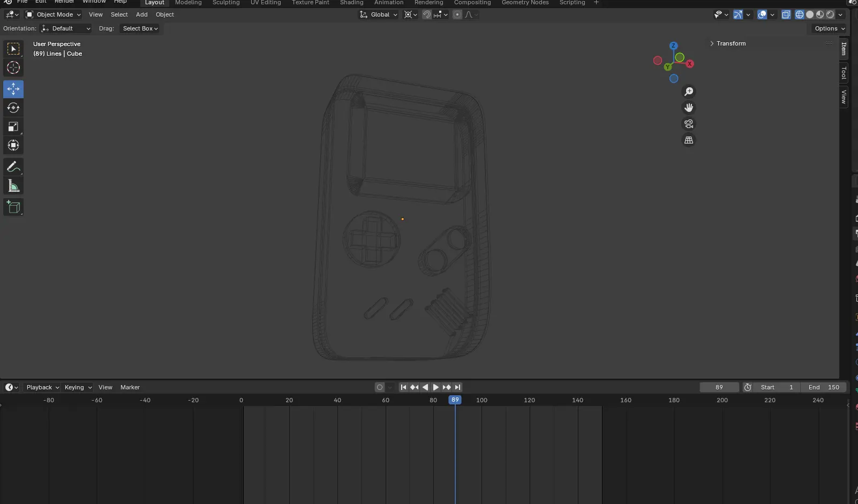Screen dimensions: 858x504
Task: Jump to previous keyframe
Action: pyautogui.click(x=415, y=387)
